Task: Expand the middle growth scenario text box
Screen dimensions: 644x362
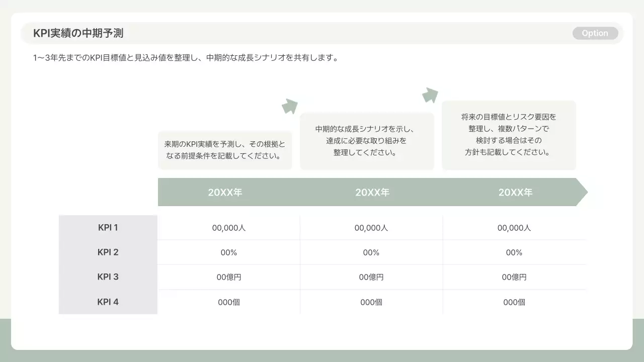Action: [367, 141]
